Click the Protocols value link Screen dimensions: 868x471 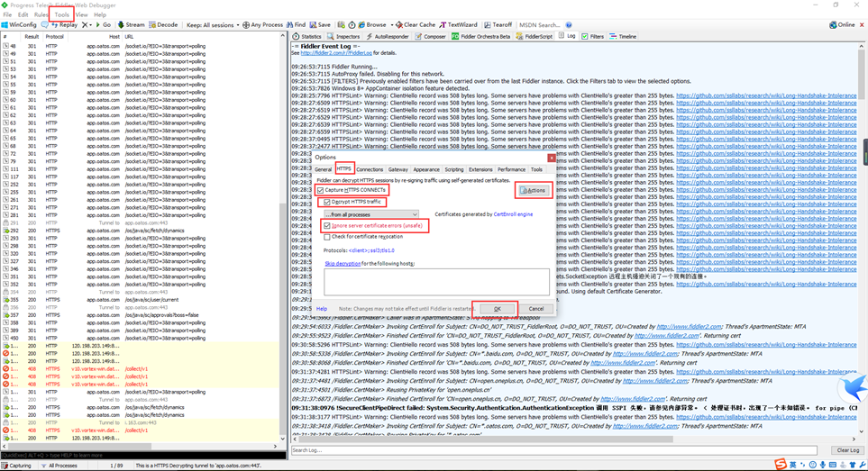click(371, 250)
